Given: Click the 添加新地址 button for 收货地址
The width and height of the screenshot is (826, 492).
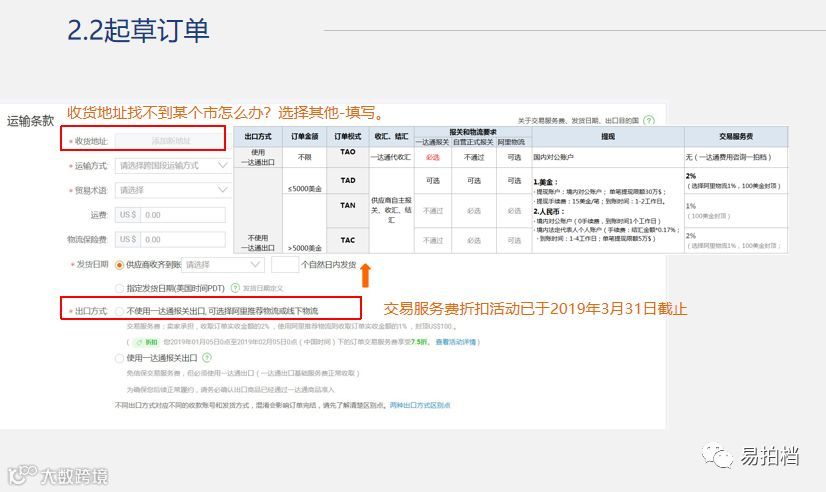Looking at the screenshot, I should click(x=170, y=141).
